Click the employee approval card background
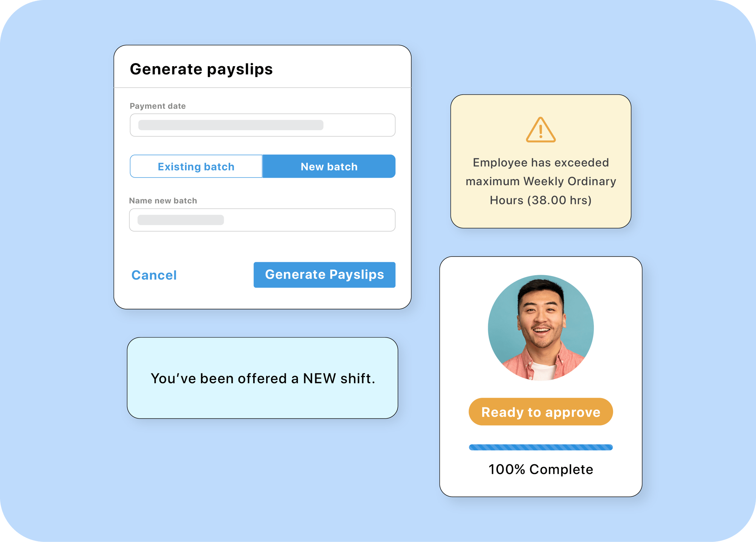Viewport: 756px width, 542px height. pyautogui.click(x=541, y=376)
